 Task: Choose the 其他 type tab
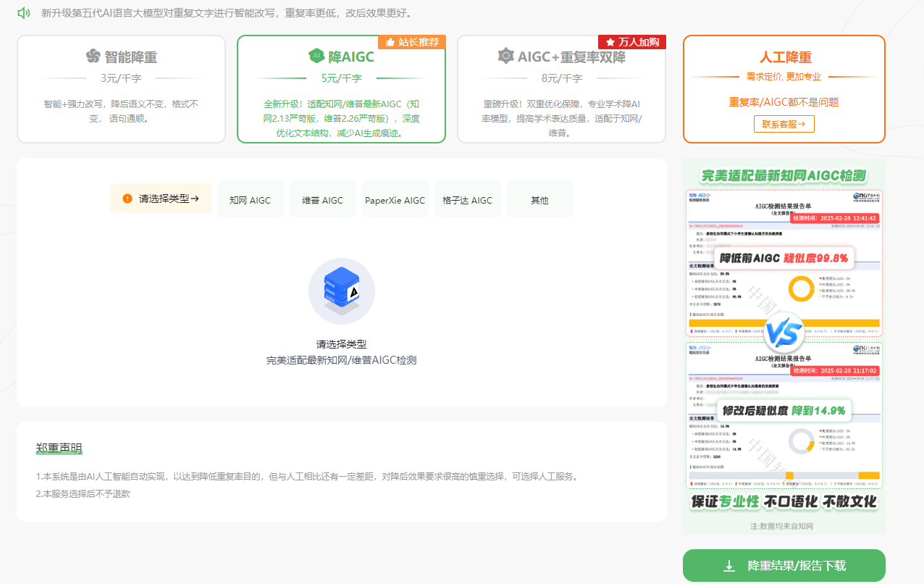(539, 199)
